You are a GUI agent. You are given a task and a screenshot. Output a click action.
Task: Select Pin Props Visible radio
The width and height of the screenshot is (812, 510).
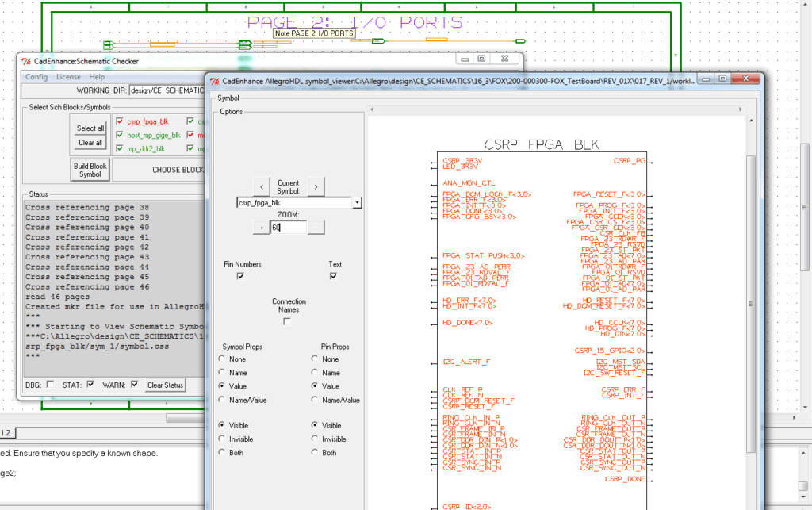click(314, 424)
